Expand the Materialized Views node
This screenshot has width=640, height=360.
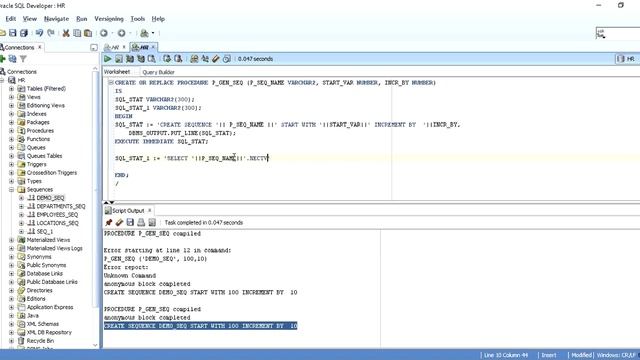tap(11, 240)
